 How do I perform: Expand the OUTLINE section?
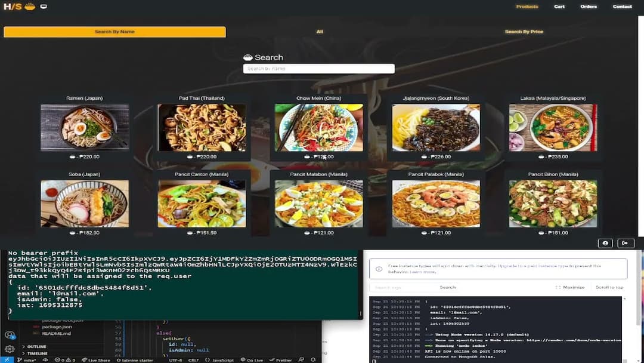pyautogui.click(x=36, y=346)
